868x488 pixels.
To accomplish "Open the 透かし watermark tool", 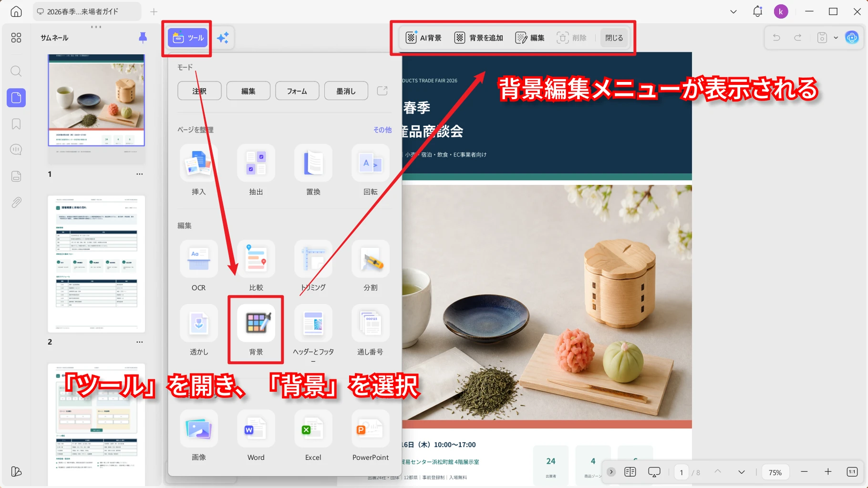I will click(199, 330).
